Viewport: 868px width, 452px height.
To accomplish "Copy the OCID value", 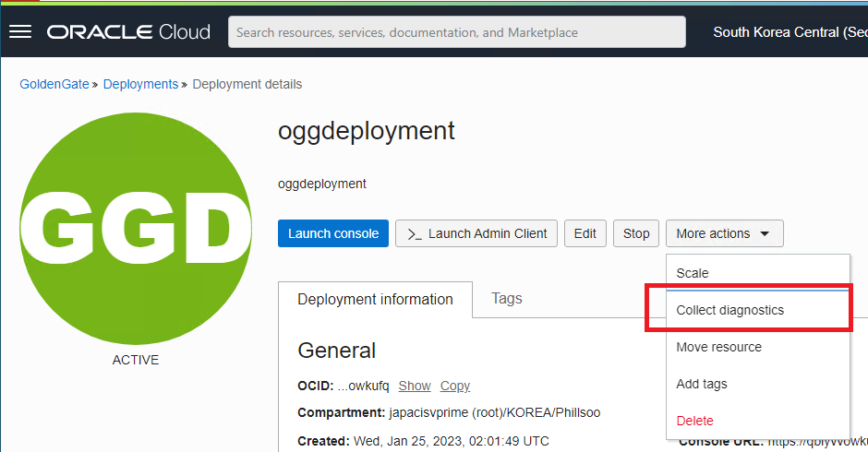I will (455, 386).
